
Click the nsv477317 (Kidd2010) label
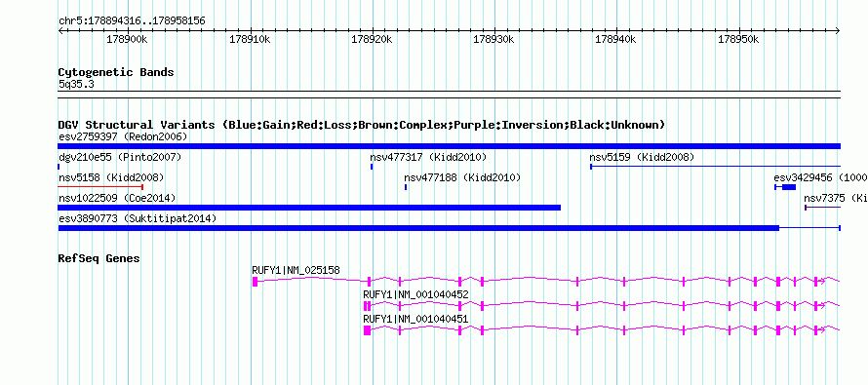pyautogui.click(x=428, y=158)
